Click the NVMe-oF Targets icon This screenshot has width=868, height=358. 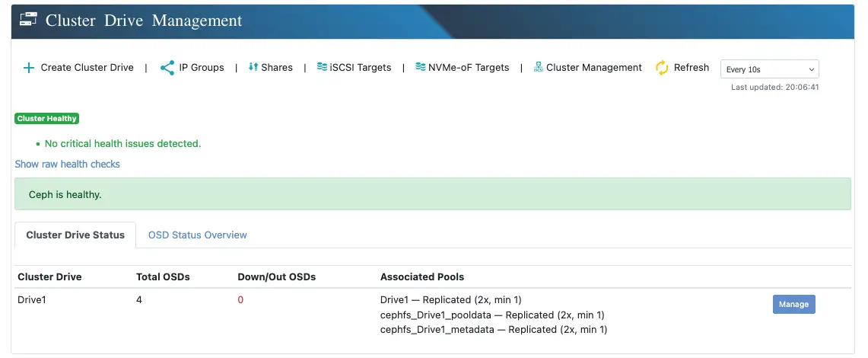(420, 67)
